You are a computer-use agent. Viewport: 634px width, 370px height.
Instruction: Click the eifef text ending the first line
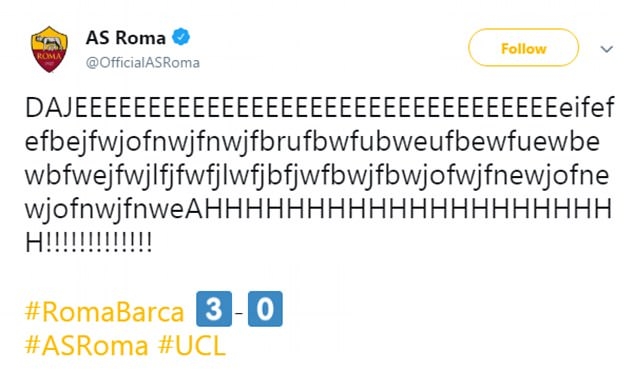point(587,108)
